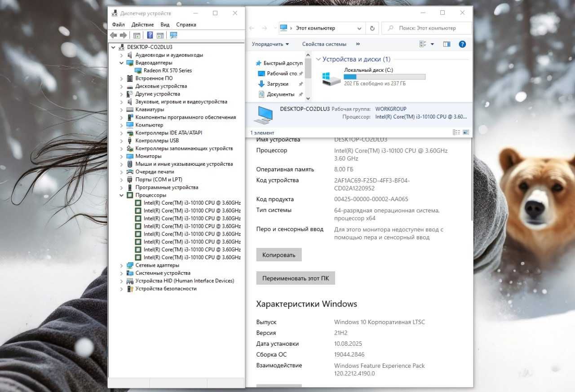Open the Справка menu

pos(186,25)
